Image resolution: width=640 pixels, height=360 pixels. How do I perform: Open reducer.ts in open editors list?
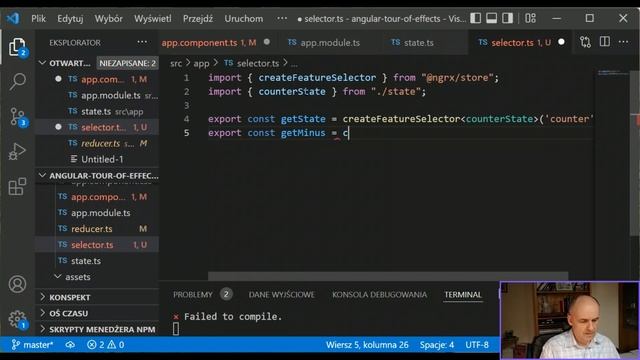coord(97,143)
